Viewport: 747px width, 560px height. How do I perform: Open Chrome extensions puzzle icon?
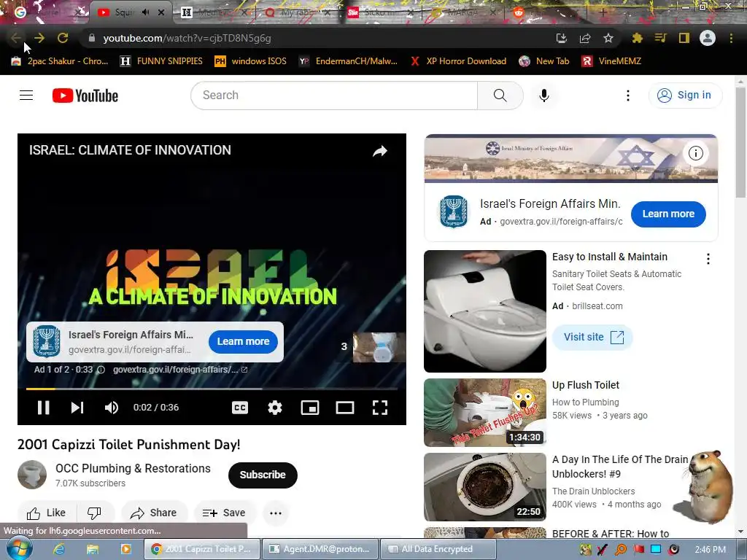tap(637, 38)
